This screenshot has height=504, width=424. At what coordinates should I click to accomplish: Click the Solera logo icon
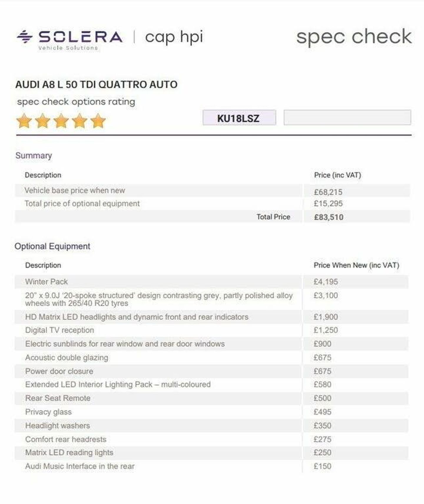coord(24,37)
